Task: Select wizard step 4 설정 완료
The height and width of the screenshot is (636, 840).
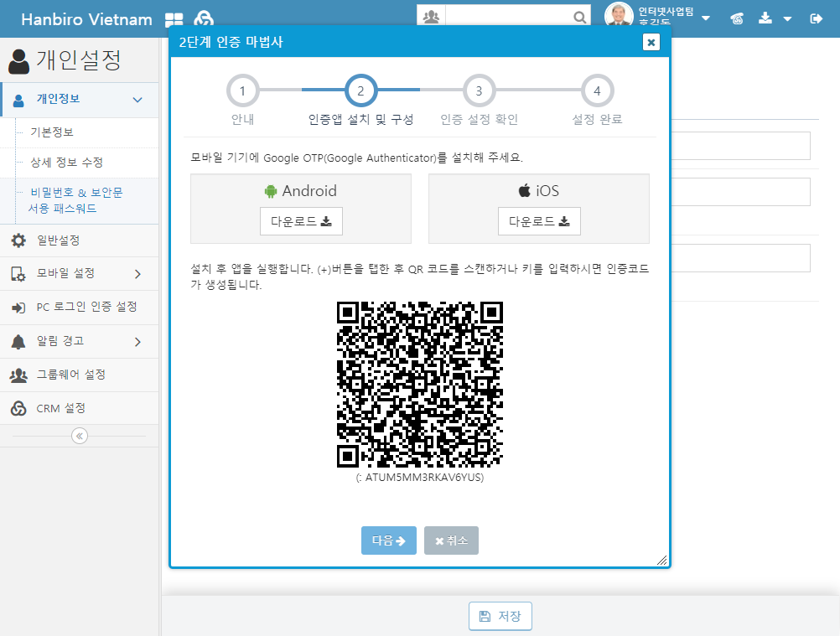Action: [x=598, y=91]
